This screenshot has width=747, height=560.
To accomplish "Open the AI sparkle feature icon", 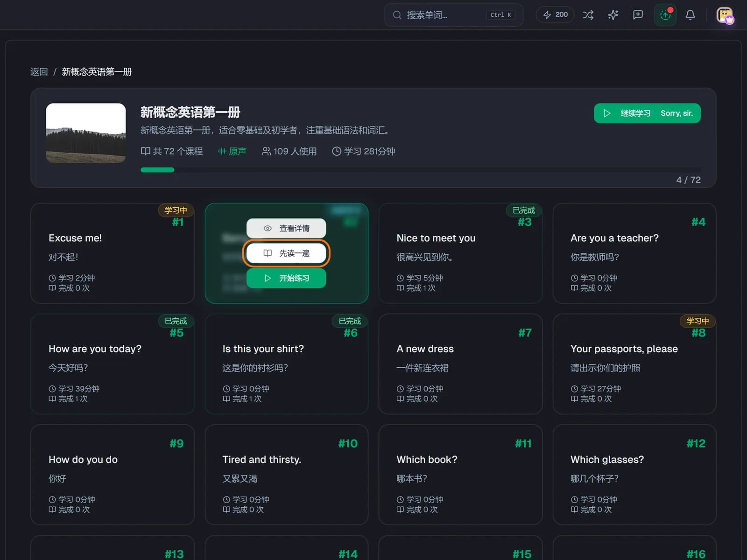I will coord(613,15).
